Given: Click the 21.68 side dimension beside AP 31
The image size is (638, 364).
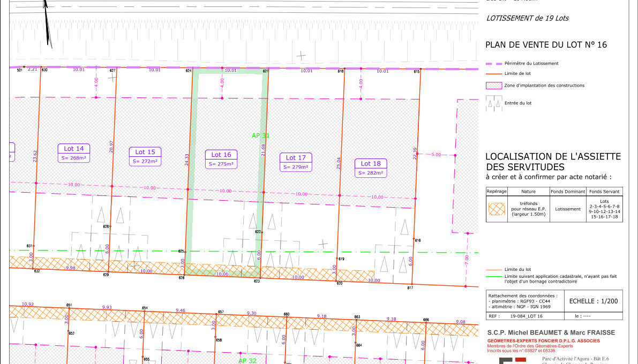Looking at the screenshot, I should click(263, 150).
